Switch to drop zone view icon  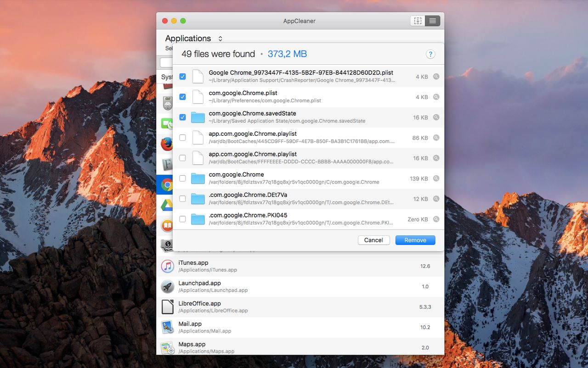point(417,21)
